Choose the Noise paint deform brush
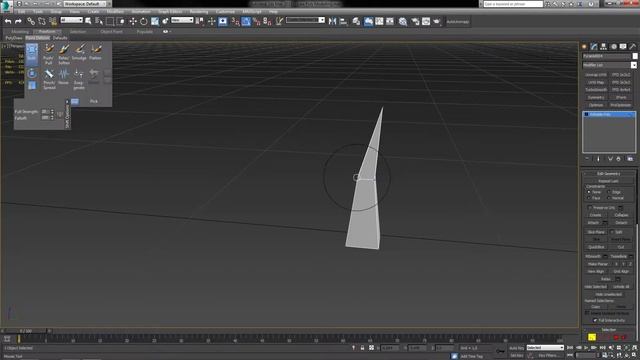 coord(63,77)
